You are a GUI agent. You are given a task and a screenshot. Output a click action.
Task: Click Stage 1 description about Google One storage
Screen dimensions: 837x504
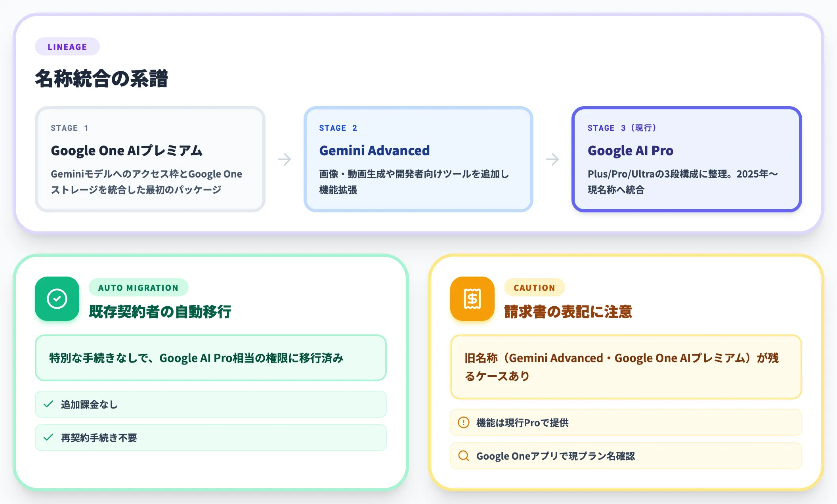[x=146, y=182]
